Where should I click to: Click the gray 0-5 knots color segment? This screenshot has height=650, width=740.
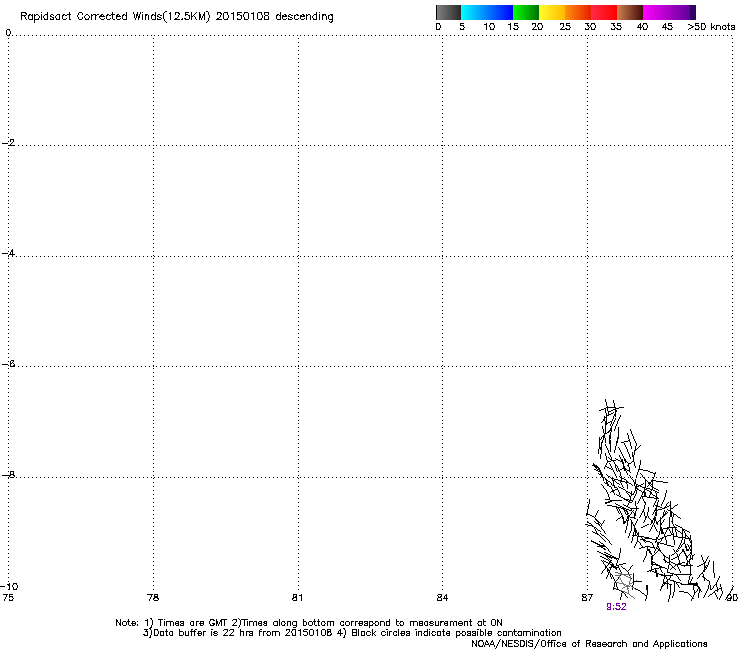coord(448,12)
